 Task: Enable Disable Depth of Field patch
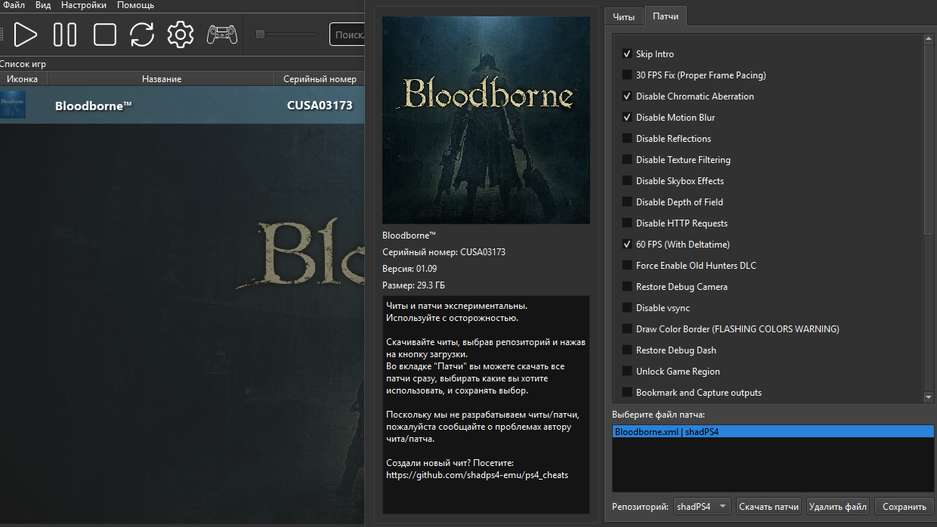(x=627, y=202)
